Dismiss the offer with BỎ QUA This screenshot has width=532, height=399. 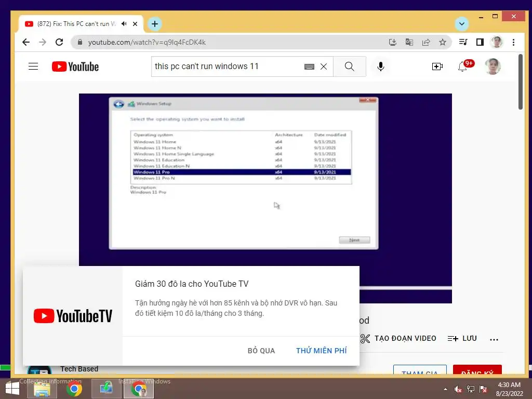pyautogui.click(x=261, y=351)
